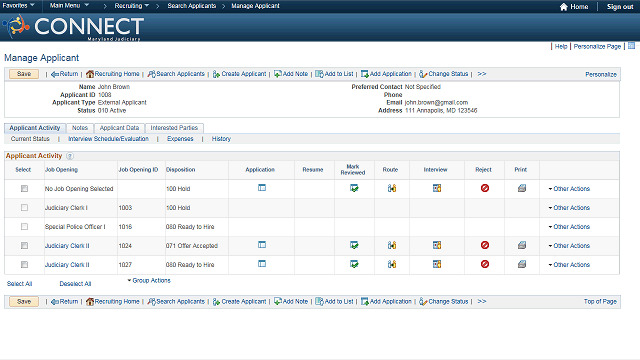Switch to the Notes tab
Image resolution: width=640 pixels, height=360 pixels.
tap(80, 128)
